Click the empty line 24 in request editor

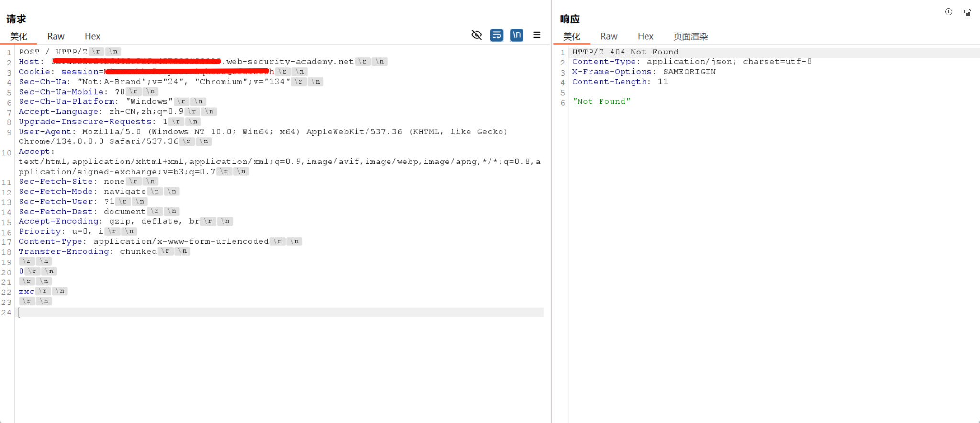(x=281, y=313)
